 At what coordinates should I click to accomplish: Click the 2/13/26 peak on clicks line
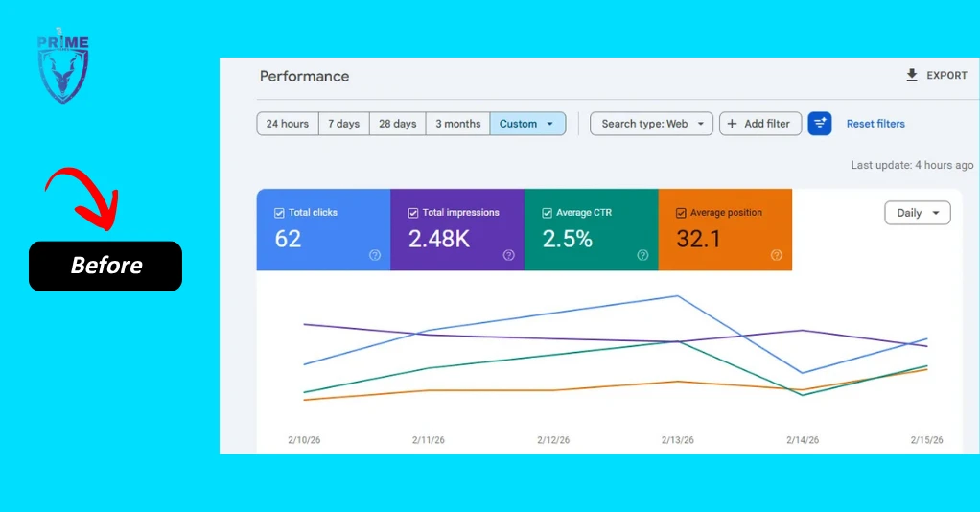click(x=678, y=296)
